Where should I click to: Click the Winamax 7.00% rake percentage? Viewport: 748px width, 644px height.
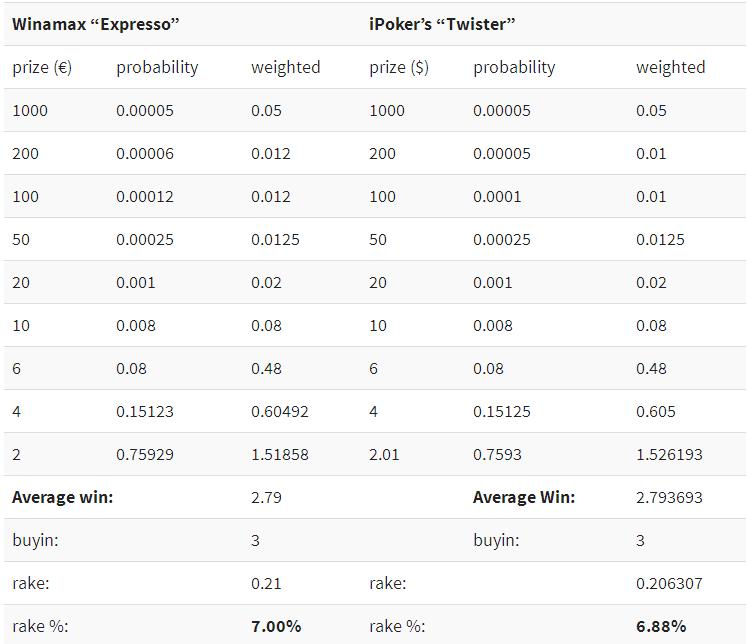276,626
